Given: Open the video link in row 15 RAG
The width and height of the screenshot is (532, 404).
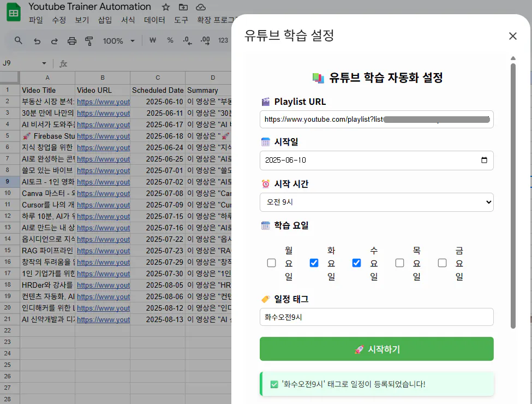Looking at the screenshot, I should click(103, 251).
